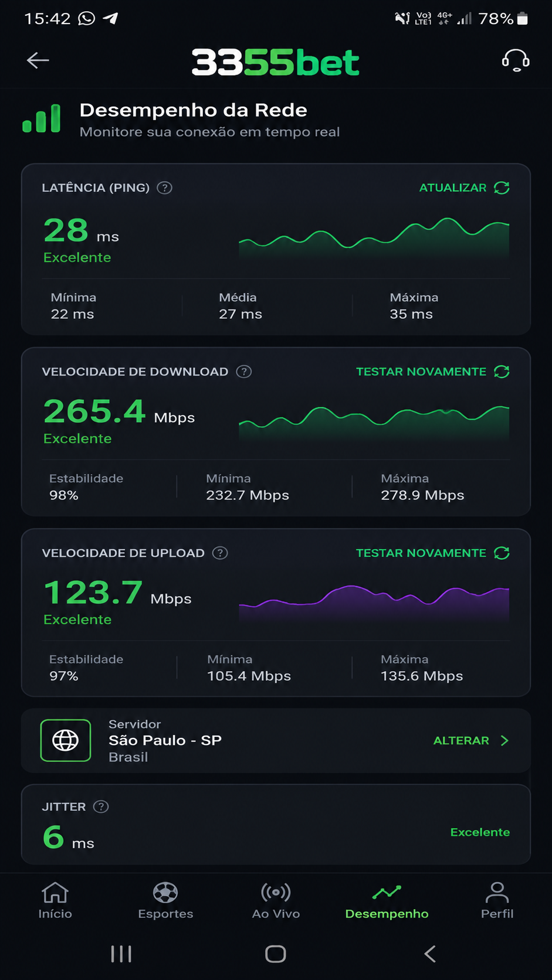This screenshot has height=980, width=552.
Task: Tap the Mínima 22 ms value
Action: [72, 314]
